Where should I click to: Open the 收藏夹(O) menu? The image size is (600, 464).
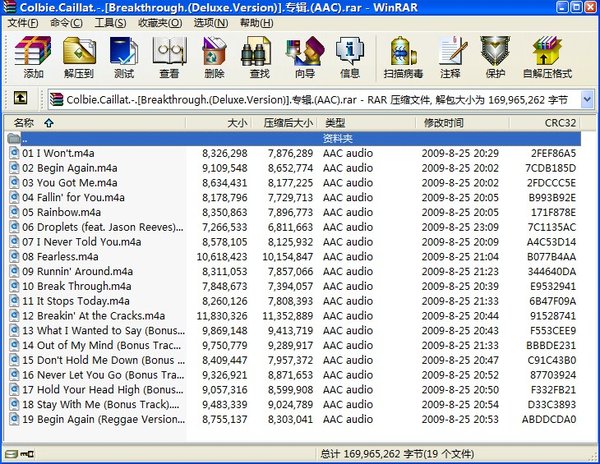coord(160,23)
